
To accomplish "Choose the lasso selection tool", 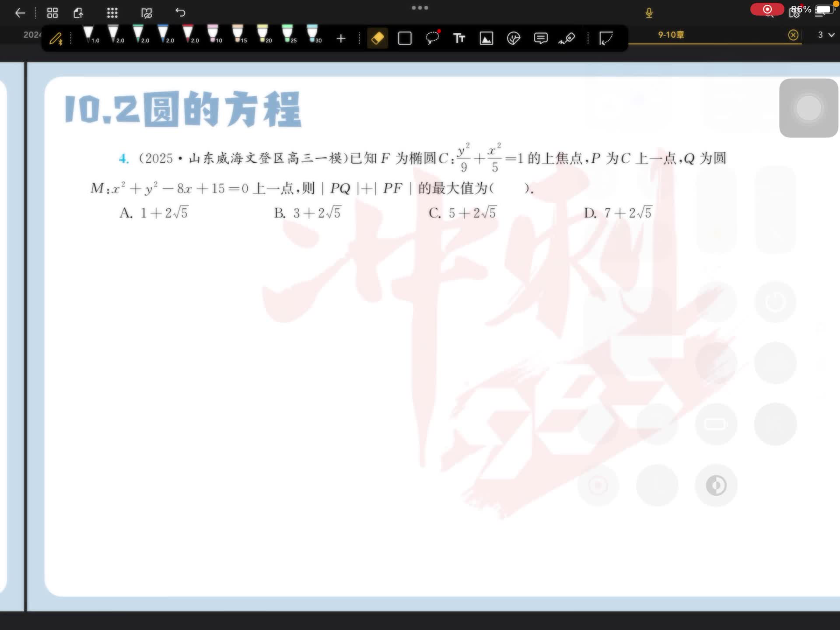I will (x=432, y=38).
